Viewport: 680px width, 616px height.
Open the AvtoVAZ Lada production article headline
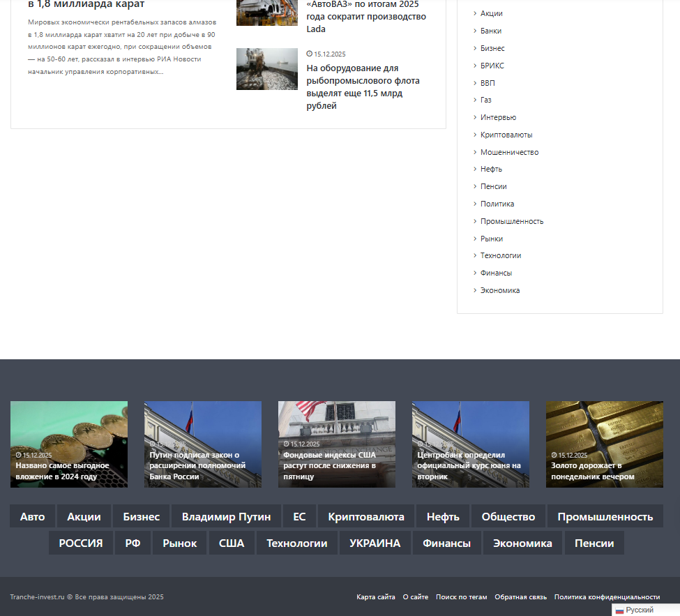[366, 17]
